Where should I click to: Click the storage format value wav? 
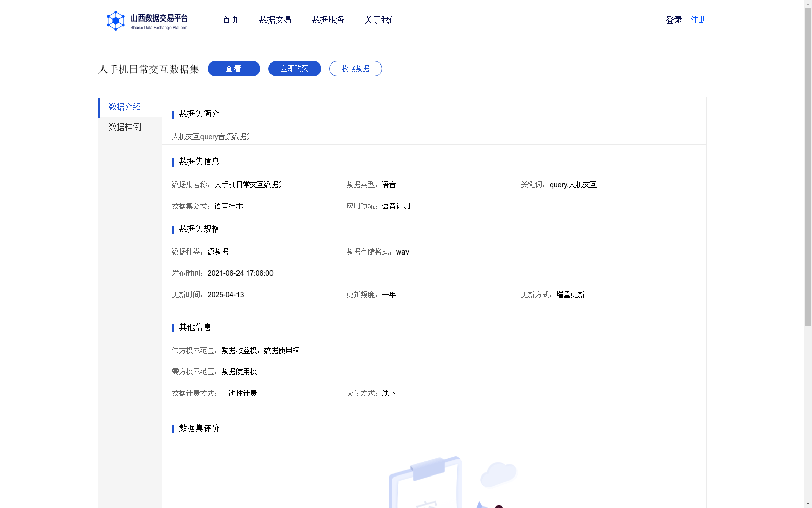click(x=402, y=252)
